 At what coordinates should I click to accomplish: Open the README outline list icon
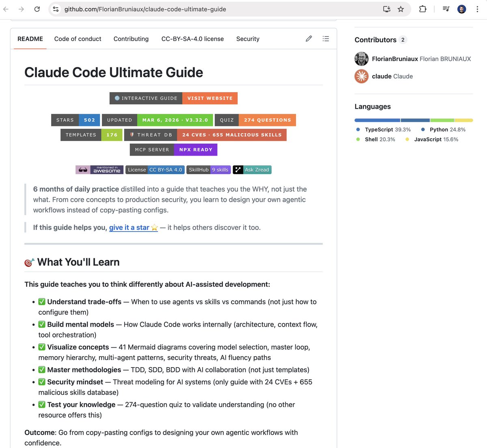click(325, 39)
